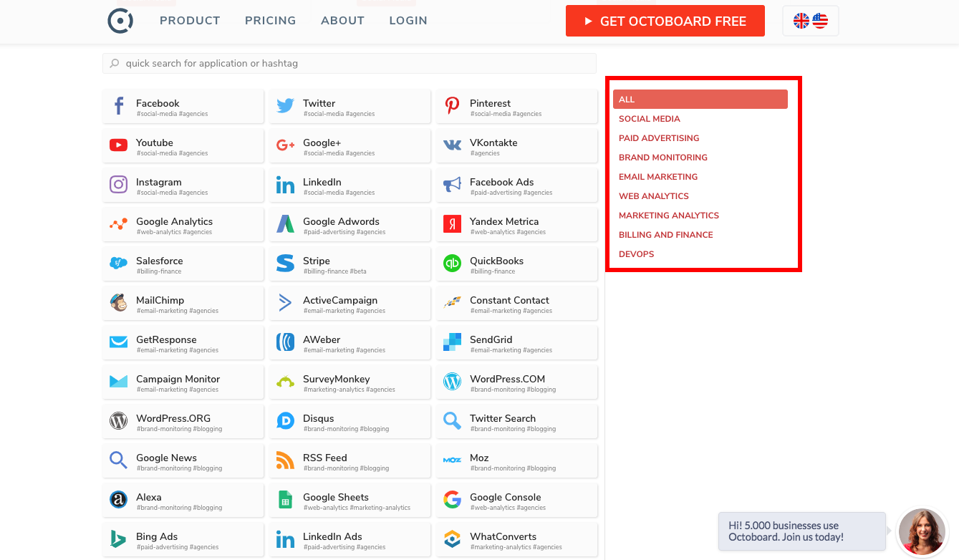Open the Facebook integration icon
Screen dimensions: 959x560
click(119, 106)
